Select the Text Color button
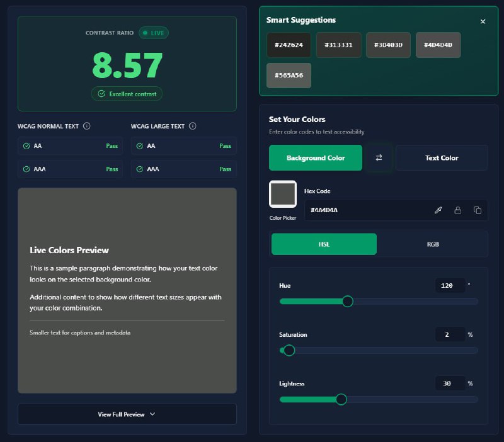This screenshot has height=442, width=504. click(441, 158)
